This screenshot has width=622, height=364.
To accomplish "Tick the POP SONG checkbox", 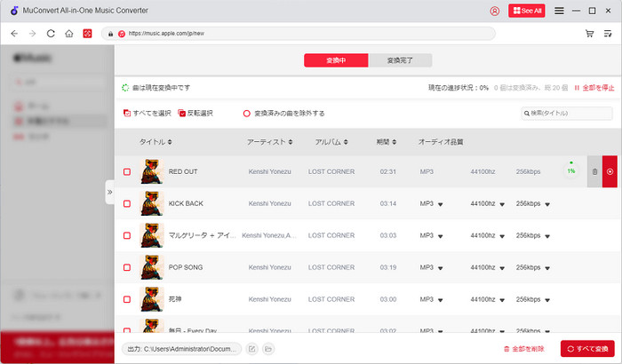I will (x=127, y=267).
